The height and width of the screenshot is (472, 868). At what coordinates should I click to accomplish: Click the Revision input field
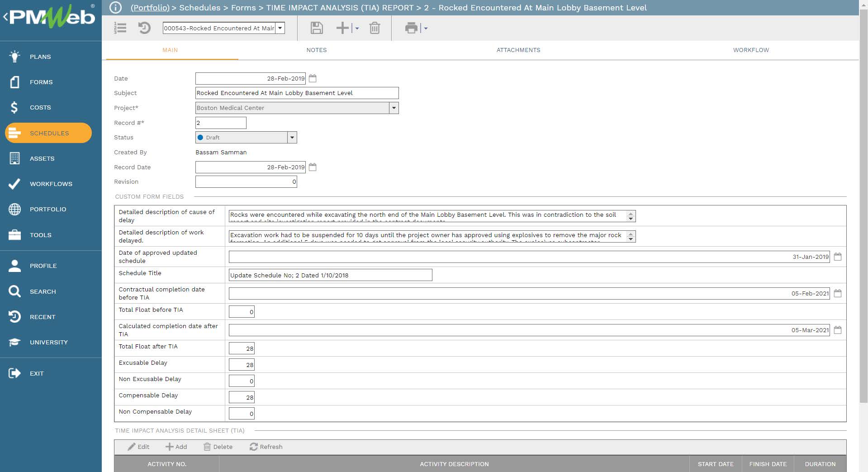(x=246, y=181)
